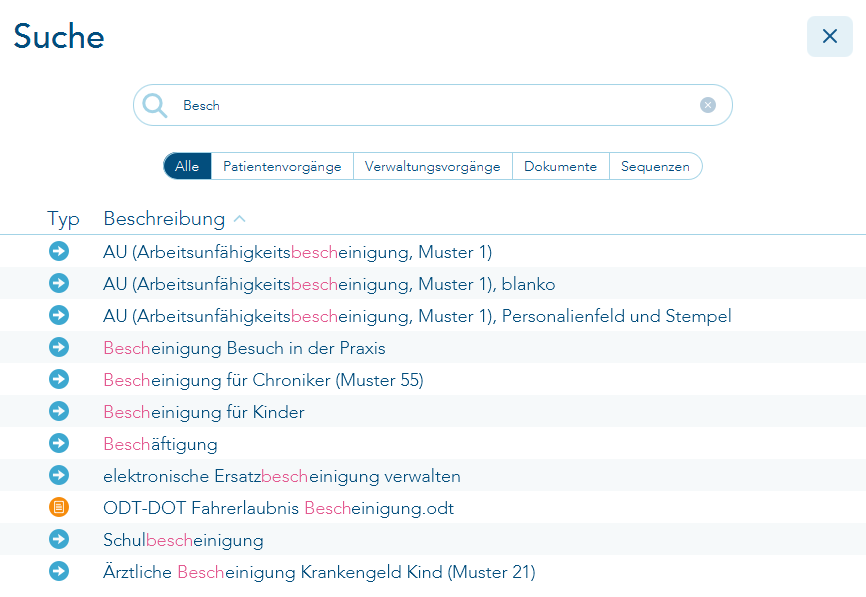Open Schulbescheinigung using its arrow icon
Image resolution: width=866 pixels, height=597 pixels.
click(x=58, y=539)
